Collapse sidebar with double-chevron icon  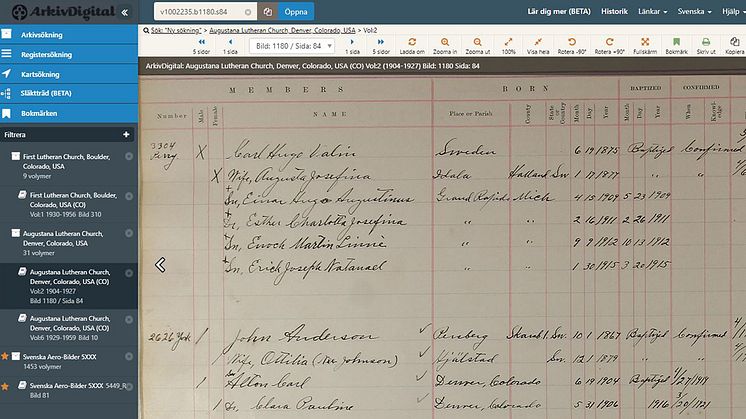(125, 12)
